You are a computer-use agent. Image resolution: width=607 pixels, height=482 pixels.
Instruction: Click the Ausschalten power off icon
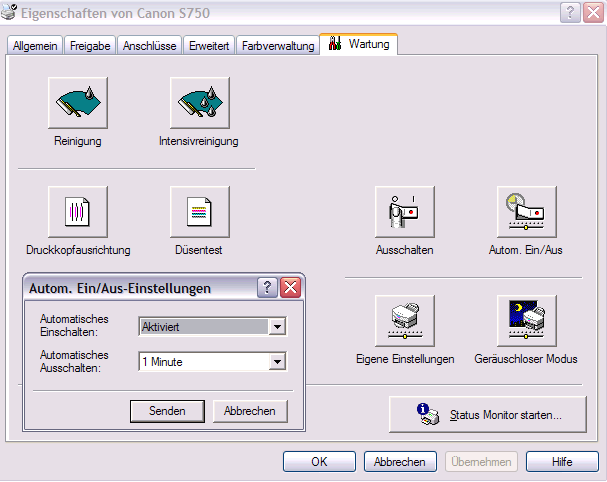405,212
